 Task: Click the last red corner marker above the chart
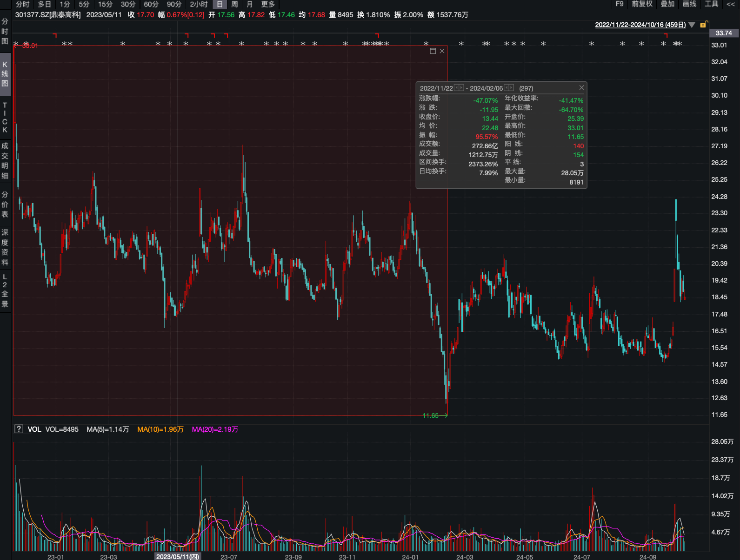(x=666, y=35)
